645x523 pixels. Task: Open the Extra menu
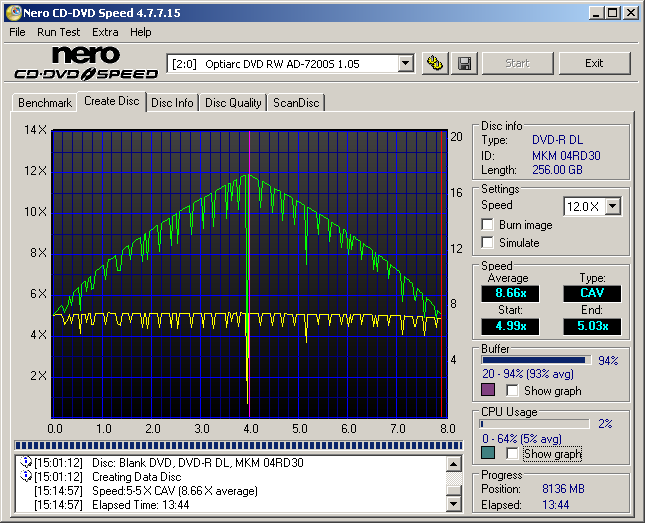tap(105, 32)
